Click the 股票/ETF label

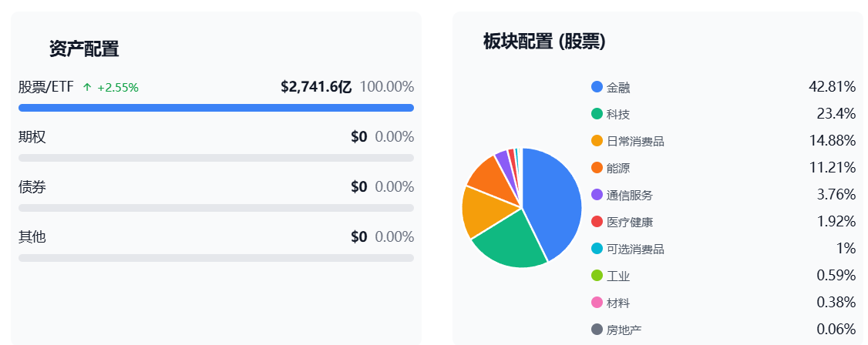[46, 87]
